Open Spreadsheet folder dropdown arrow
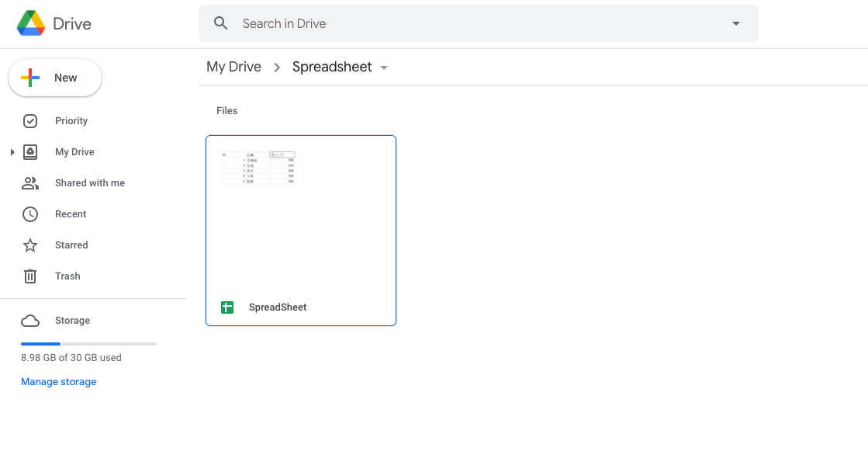 [x=384, y=68]
